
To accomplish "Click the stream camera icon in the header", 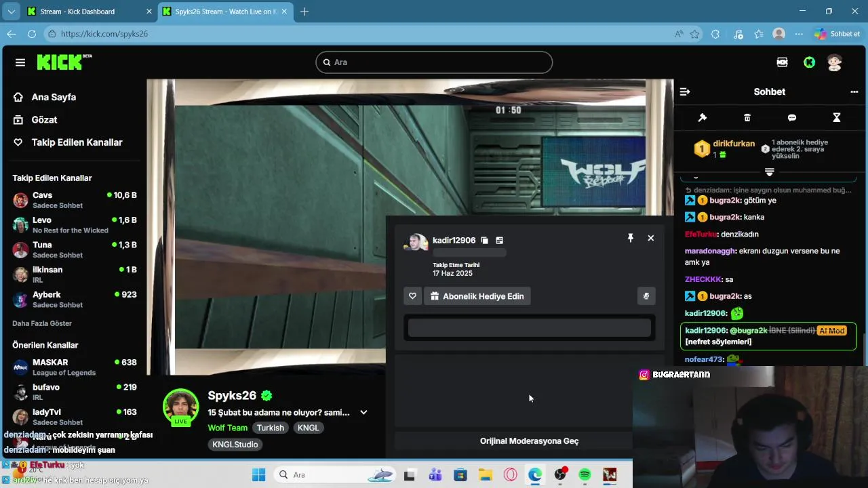I will [783, 62].
